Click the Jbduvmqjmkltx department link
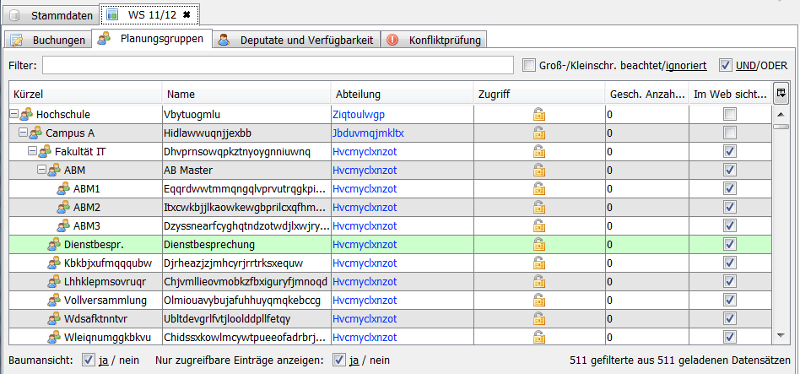800x374 pixels. click(x=368, y=133)
